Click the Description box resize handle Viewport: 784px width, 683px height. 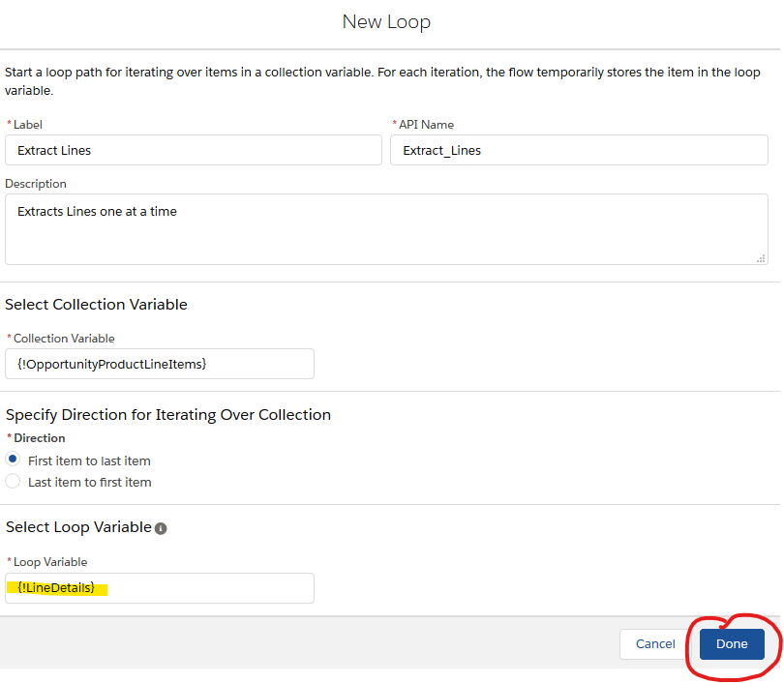pos(761,258)
